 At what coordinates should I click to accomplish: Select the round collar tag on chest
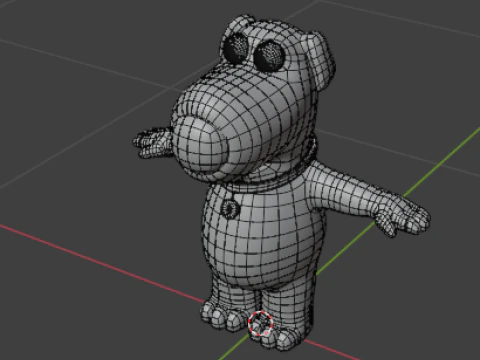pos(230,209)
